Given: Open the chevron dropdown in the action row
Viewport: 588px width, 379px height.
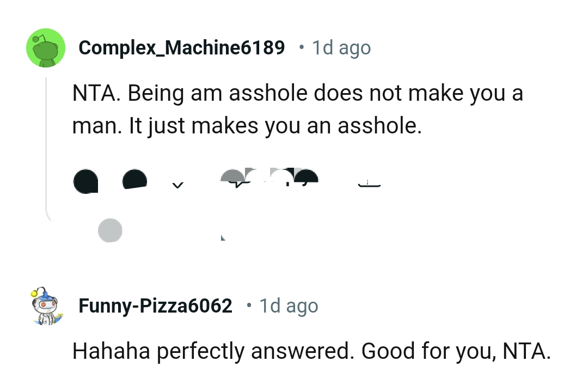Looking at the screenshot, I should click(x=177, y=186).
